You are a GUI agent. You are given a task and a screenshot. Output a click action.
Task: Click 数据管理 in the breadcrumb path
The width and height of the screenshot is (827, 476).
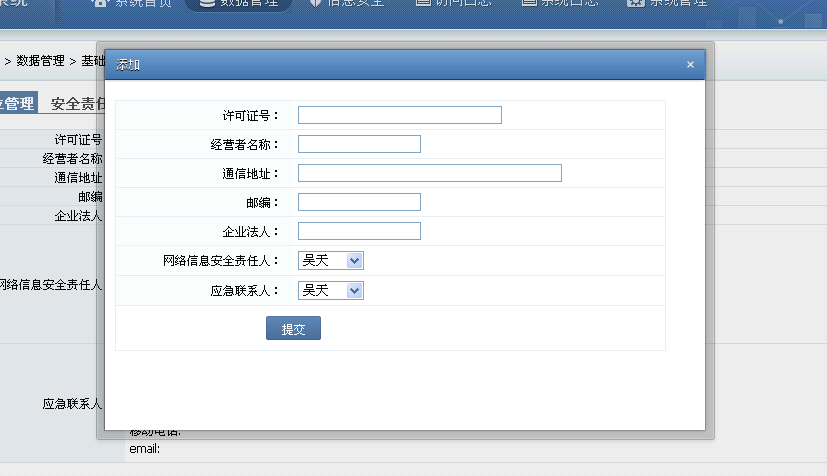pyautogui.click(x=40, y=61)
